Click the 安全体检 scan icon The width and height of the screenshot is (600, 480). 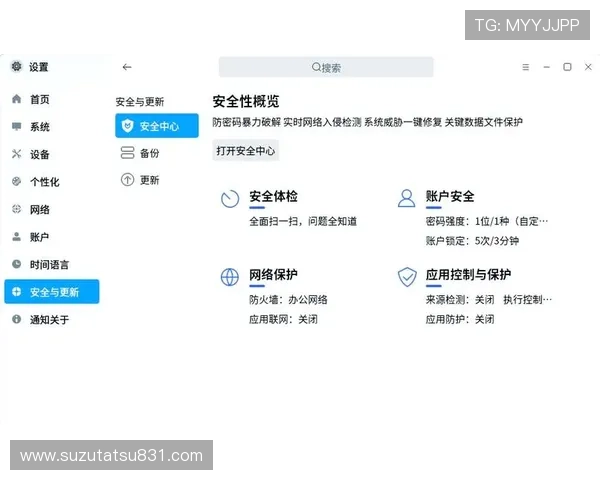[x=230, y=199]
